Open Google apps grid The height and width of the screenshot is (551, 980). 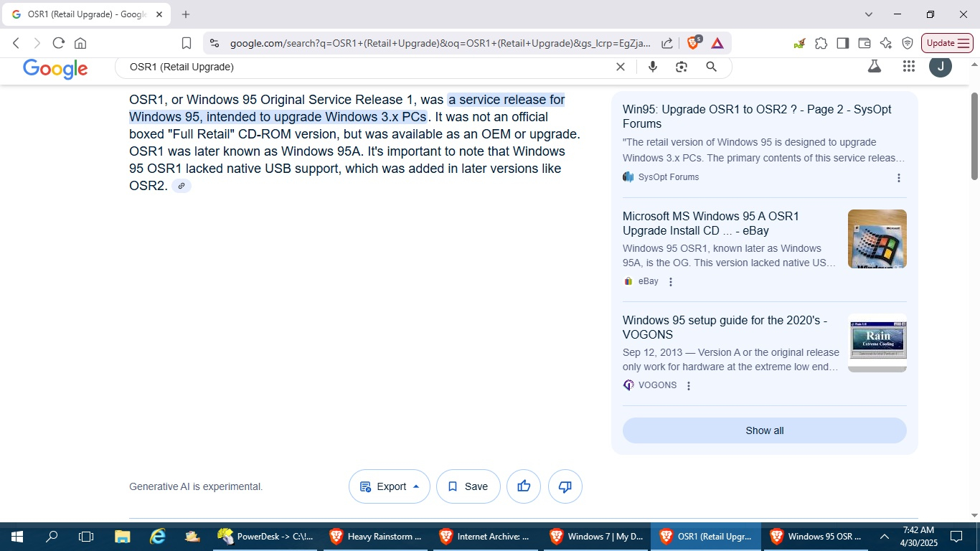(x=909, y=66)
